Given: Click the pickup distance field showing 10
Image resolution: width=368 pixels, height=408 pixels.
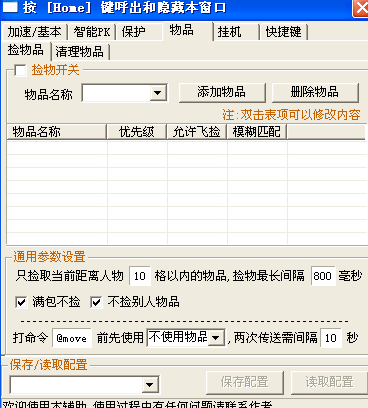Looking at the screenshot, I should pos(140,276).
